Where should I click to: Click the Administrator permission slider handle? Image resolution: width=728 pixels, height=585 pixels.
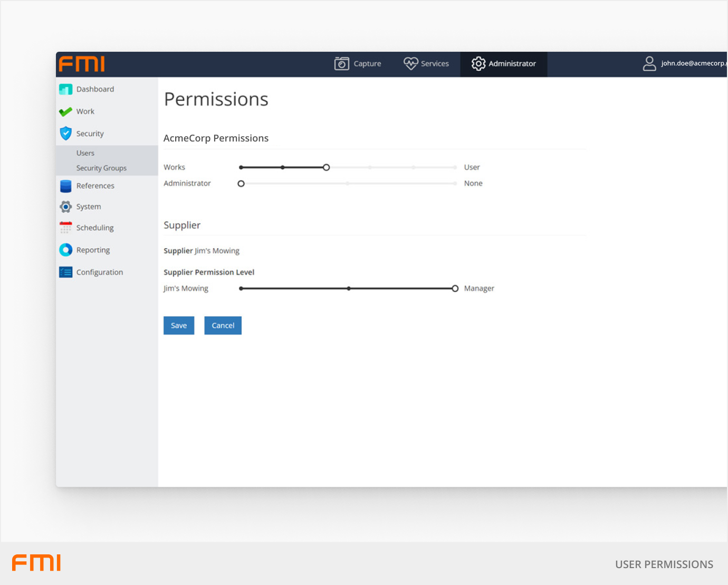(241, 184)
